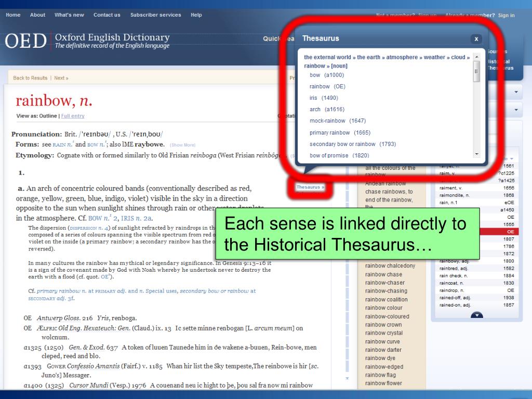
Task: Select 'mock-rainbow (1647)' entry
Action: pyautogui.click(x=338, y=121)
